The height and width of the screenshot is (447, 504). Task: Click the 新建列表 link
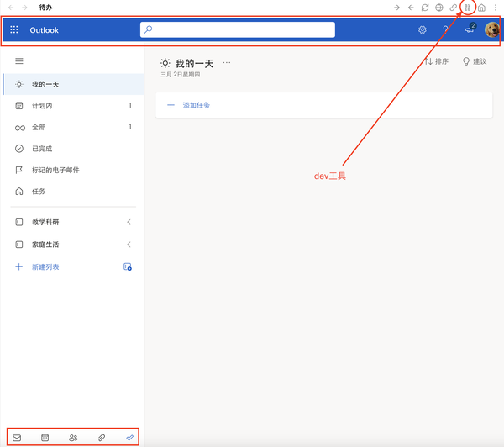point(45,266)
